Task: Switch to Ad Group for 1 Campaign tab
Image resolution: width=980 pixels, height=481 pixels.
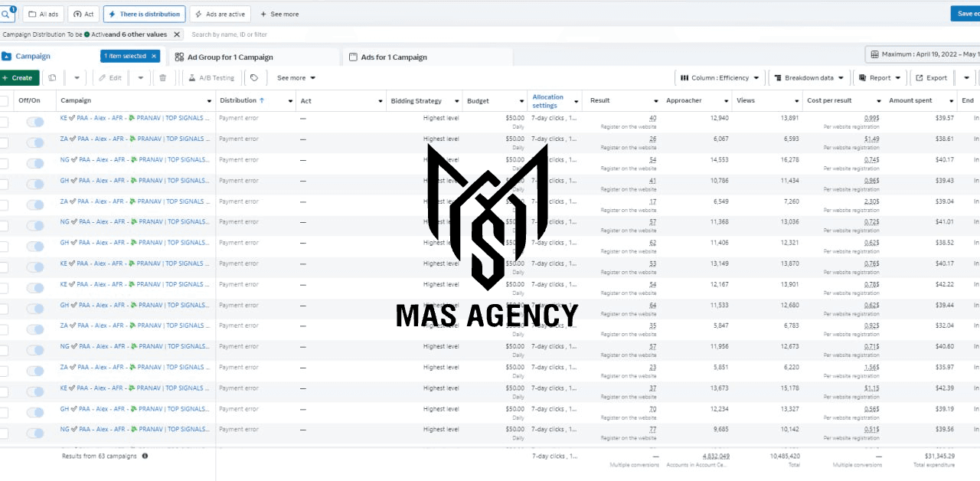Action: click(x=230, y=57)
